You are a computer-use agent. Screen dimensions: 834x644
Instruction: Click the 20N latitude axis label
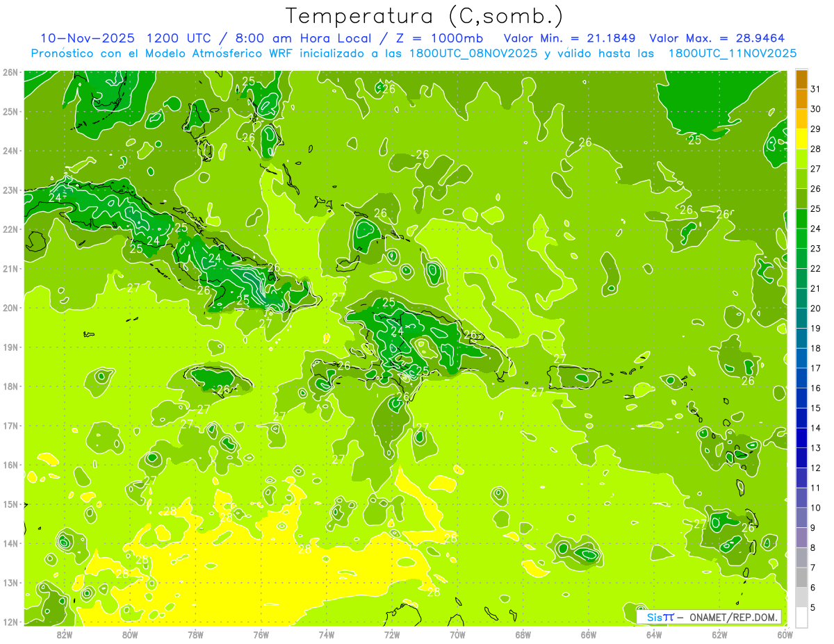pos(10,307)
